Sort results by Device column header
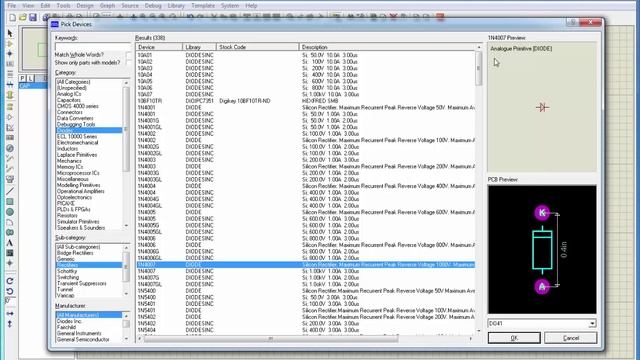Screen dimensions: 640x360 tap(159, 47)
